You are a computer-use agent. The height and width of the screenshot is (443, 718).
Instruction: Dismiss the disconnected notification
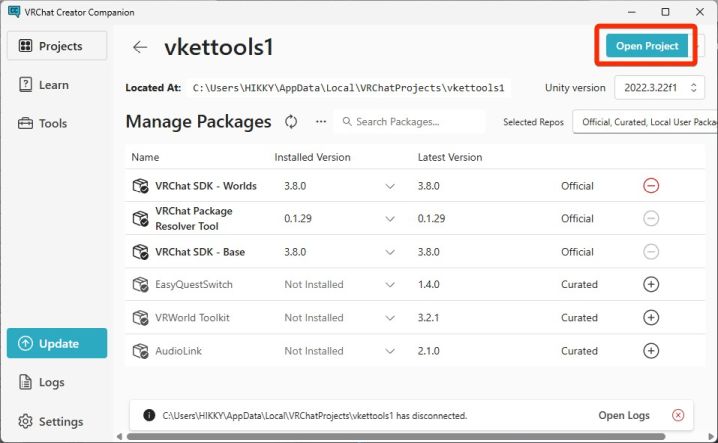(x=678, y=415)
